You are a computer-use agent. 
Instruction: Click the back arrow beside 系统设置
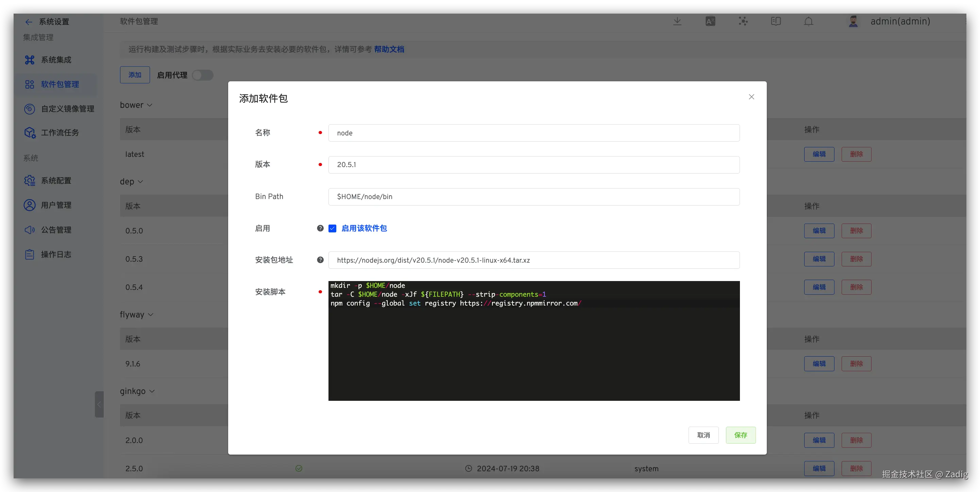[29, 22]
